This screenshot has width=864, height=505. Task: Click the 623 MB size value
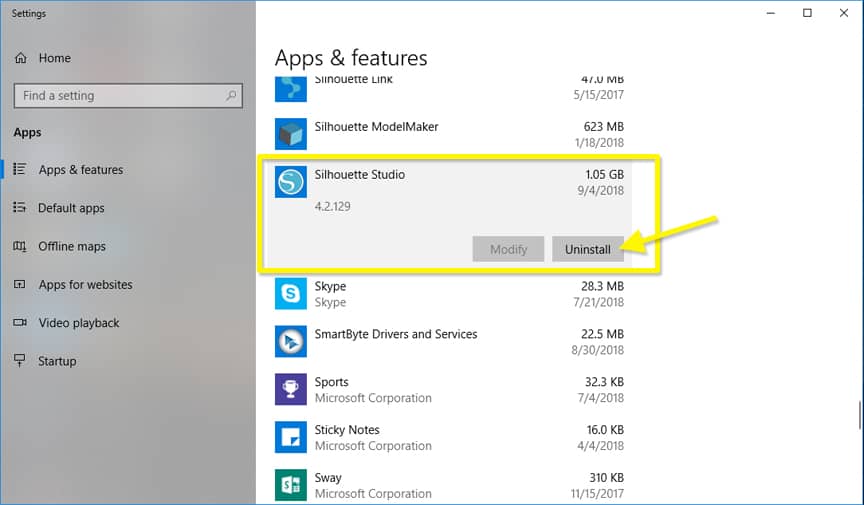tap(603, 127)
